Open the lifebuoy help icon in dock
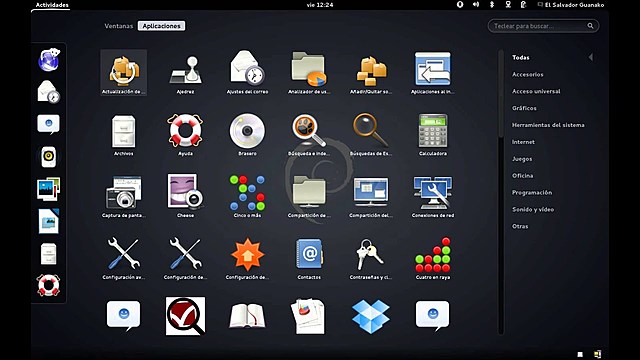Image resolution: width=640 pixels, height=360 pixels. (x=49, y=285)
